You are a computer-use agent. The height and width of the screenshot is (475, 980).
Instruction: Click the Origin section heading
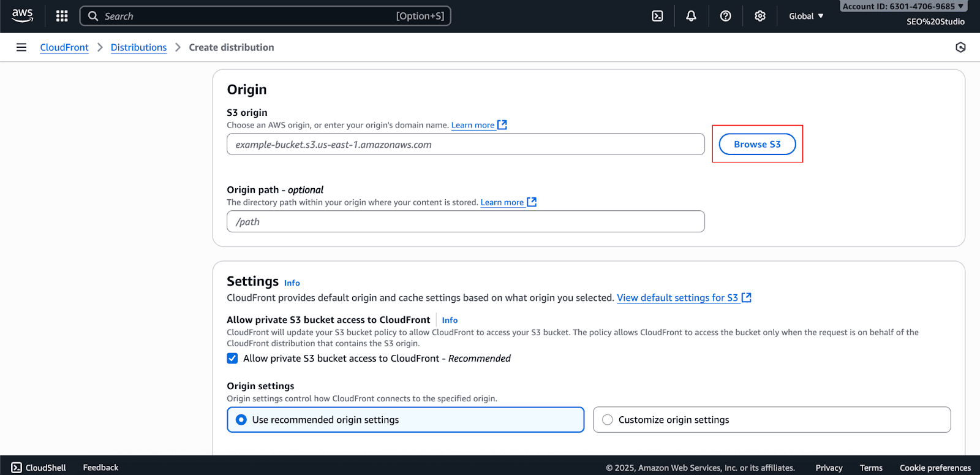pos(247,89)
